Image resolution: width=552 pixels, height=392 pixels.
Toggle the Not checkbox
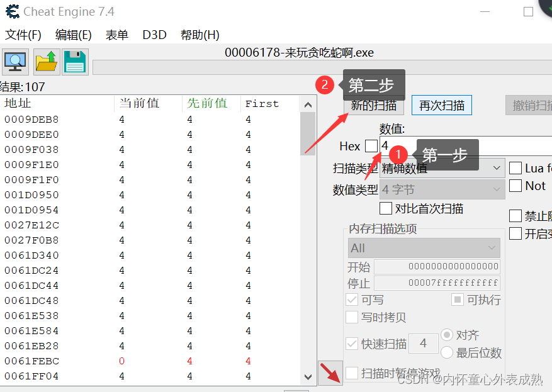pyautogui.click(x=515, y=186)
